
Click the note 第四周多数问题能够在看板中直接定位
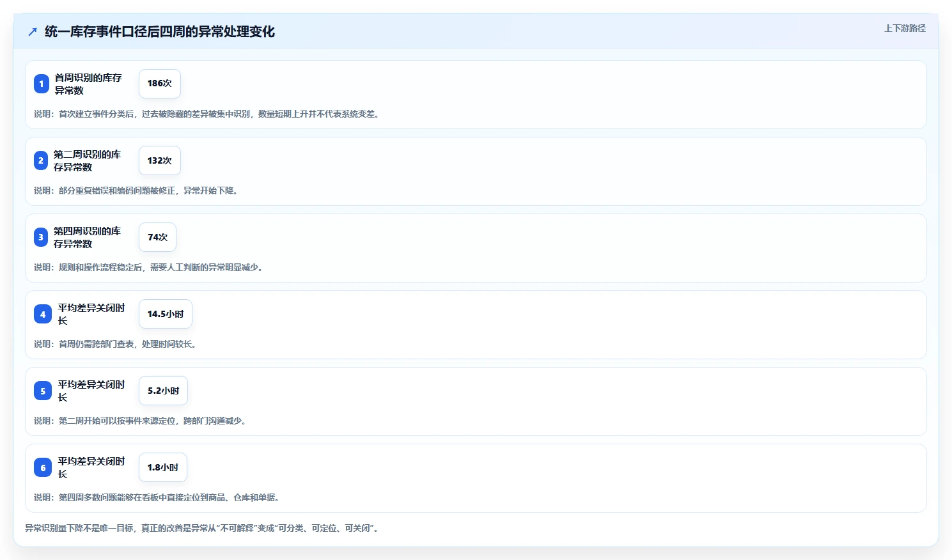coord(159,497)
